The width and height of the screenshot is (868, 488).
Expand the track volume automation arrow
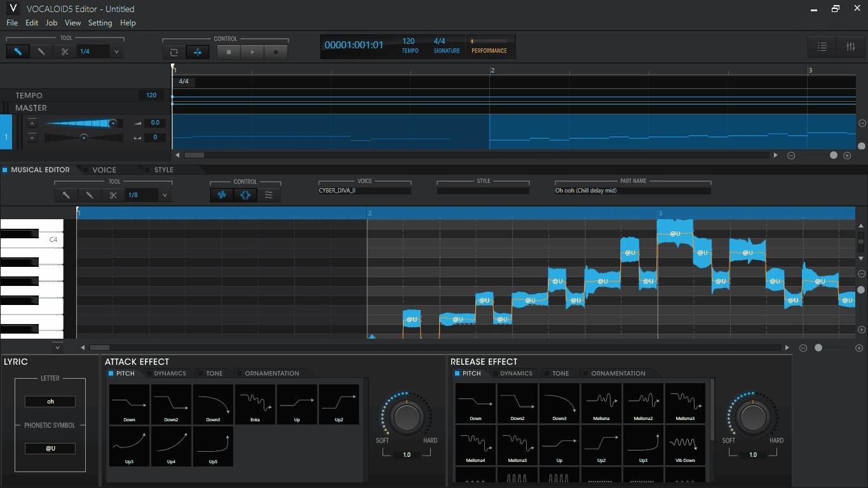coord(32,123)
